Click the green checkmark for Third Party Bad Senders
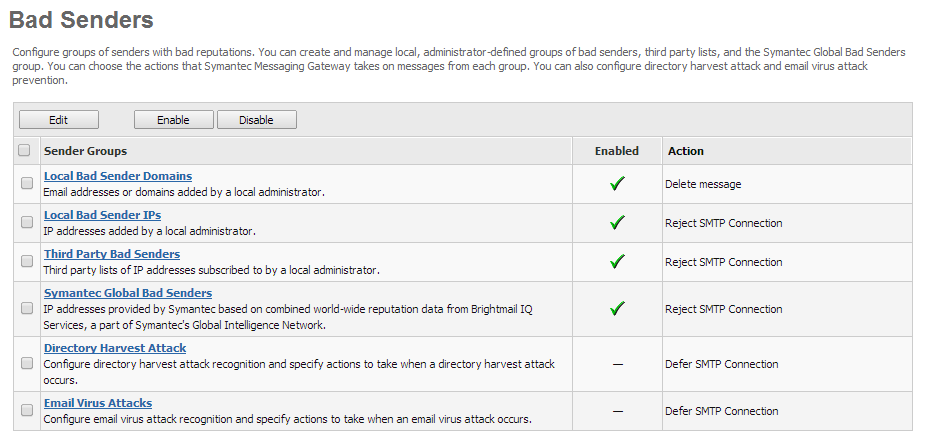The width and height of the screenshot is (929, 446). (x=617, y=262)
